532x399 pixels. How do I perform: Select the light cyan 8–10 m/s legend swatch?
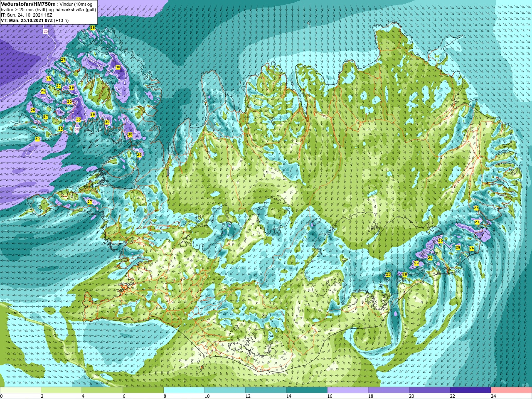[184, 390]
